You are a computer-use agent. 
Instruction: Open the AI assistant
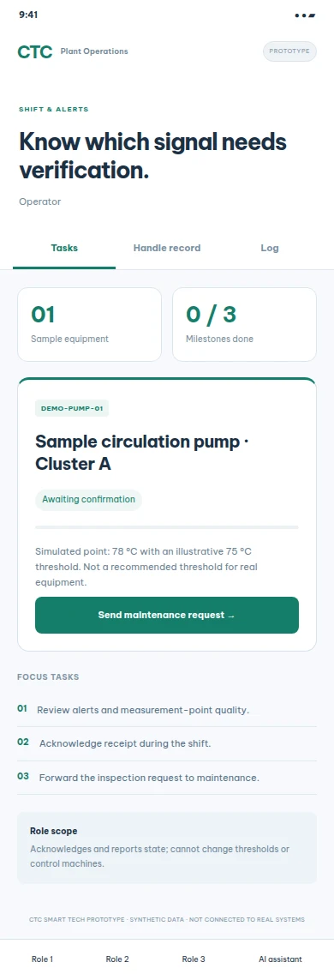pos(280,959)
